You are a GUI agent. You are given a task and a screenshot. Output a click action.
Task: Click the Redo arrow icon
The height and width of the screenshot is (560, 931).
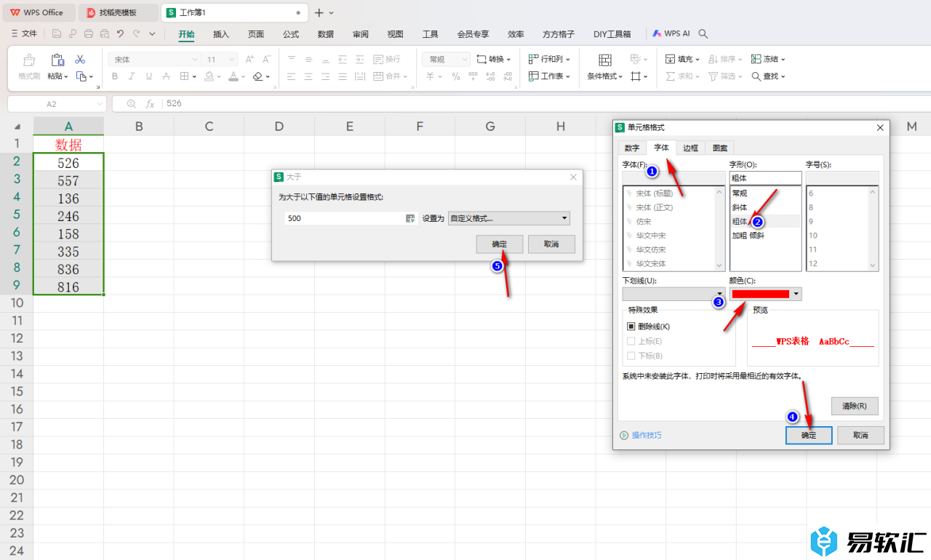137,33
